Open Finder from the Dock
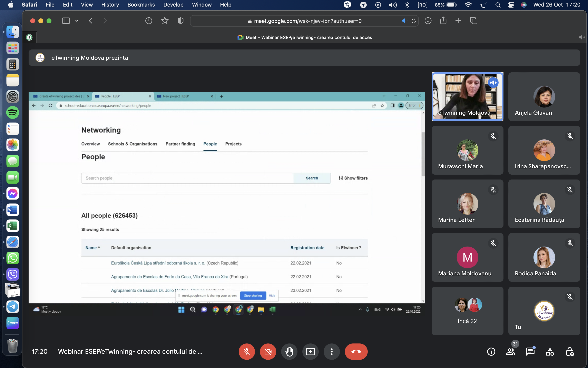588x368 pixels. [13, 32]
